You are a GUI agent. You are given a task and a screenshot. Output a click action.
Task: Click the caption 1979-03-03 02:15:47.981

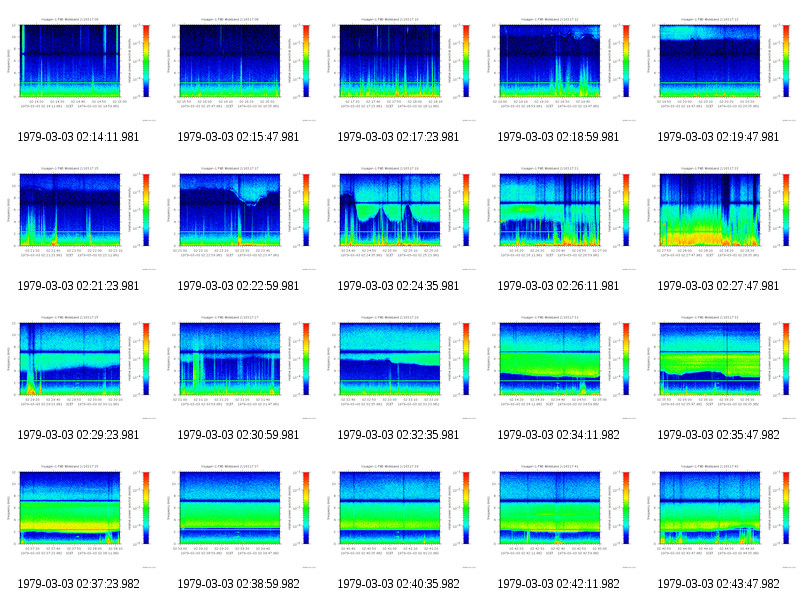point(238,137)
